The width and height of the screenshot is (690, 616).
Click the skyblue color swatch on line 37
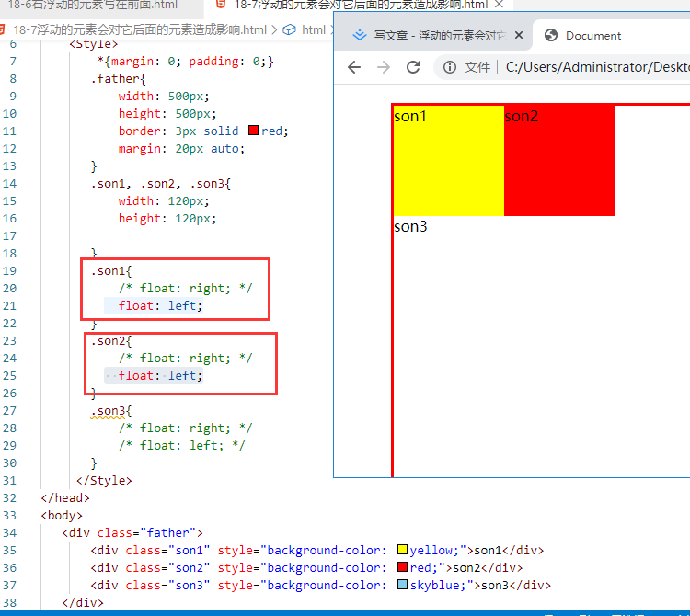point(402,585)
